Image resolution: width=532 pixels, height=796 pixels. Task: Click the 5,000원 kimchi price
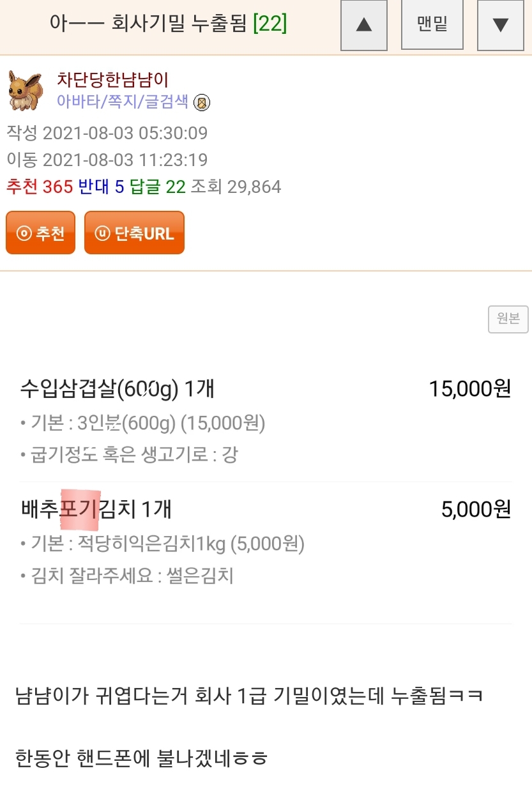click(x=476, y=509)
